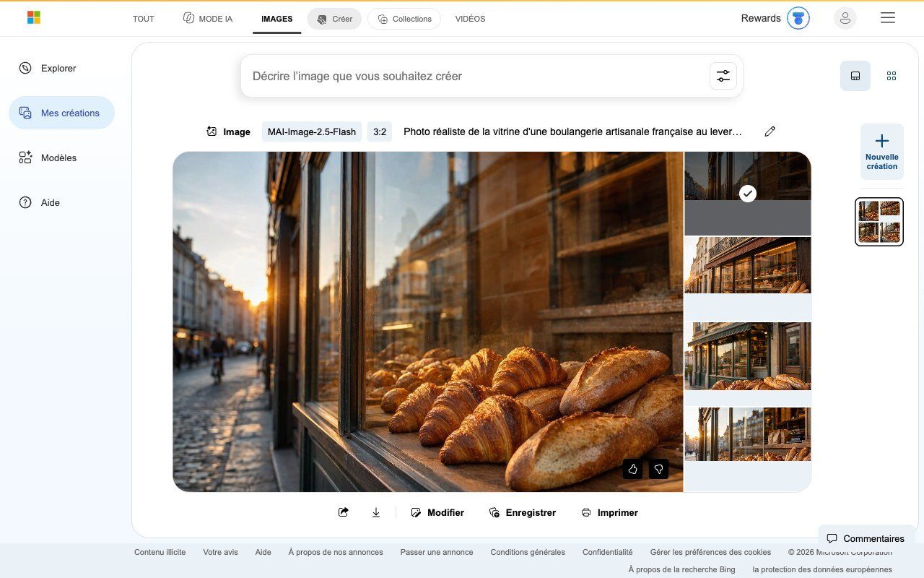This screenshot has width=924, height=578.
Task: Select the fourth triptych variation thumbnail
Action: coord(748,434)
